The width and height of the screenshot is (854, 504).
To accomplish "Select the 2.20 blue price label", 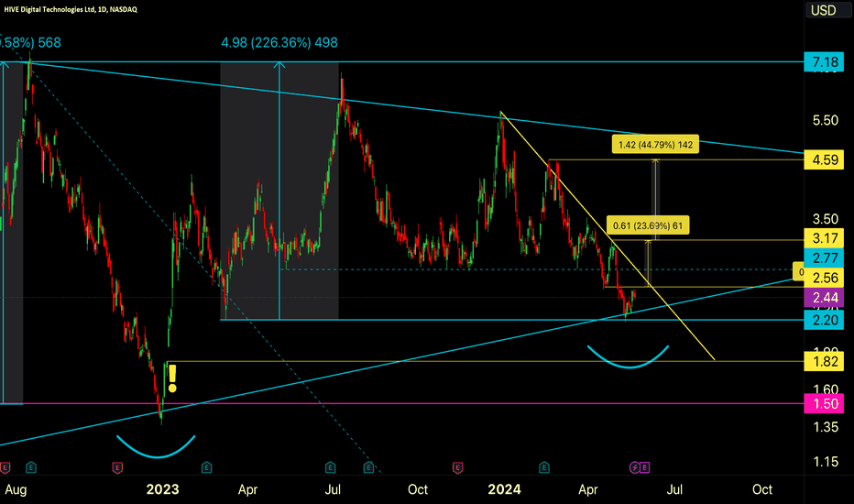I will tap(825, 320).
